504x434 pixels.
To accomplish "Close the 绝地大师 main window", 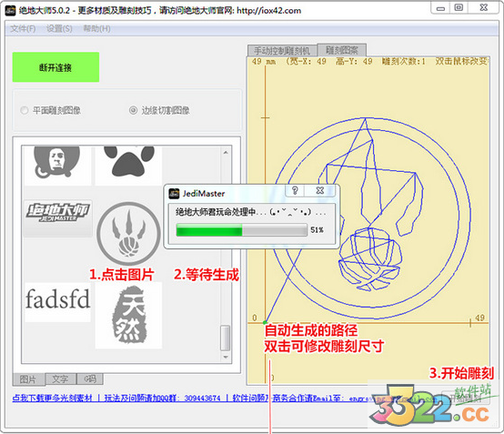I will (483, 7).
